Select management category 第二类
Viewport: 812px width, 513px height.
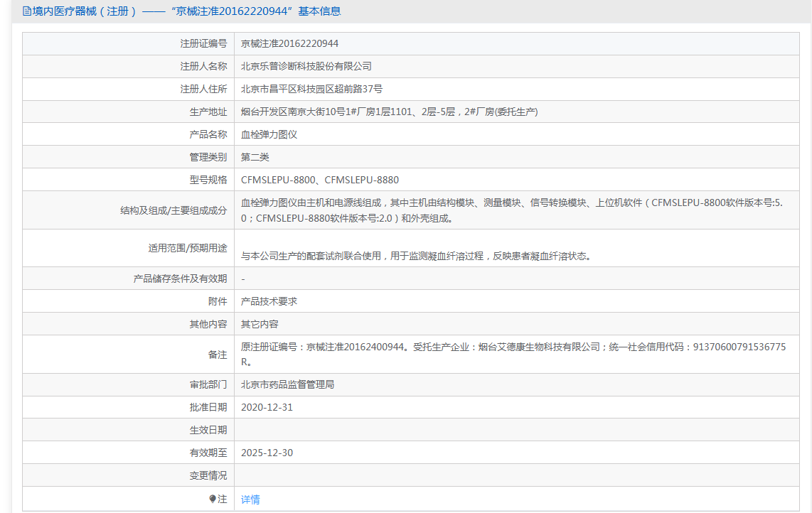click(x=255, y=157)
